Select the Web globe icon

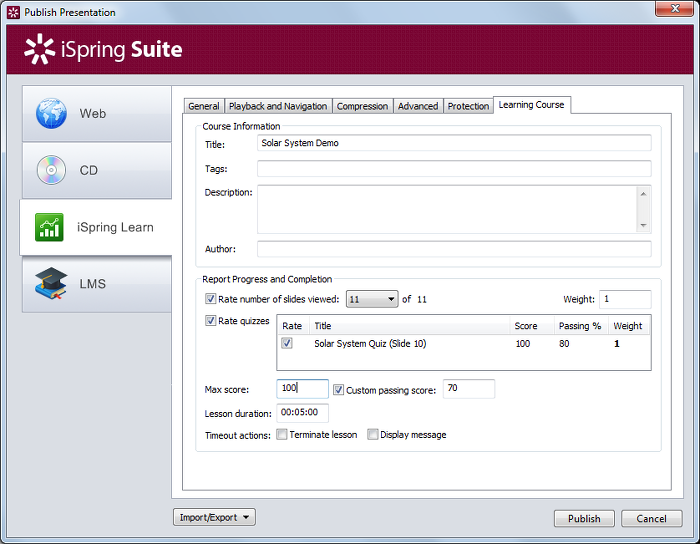pyautogui.click(x=51, y=113)
